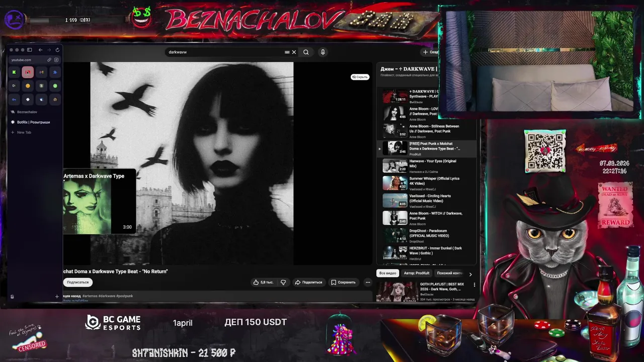Reload the page with the refresh icon
644x362 pixels.
coord(57,50)
